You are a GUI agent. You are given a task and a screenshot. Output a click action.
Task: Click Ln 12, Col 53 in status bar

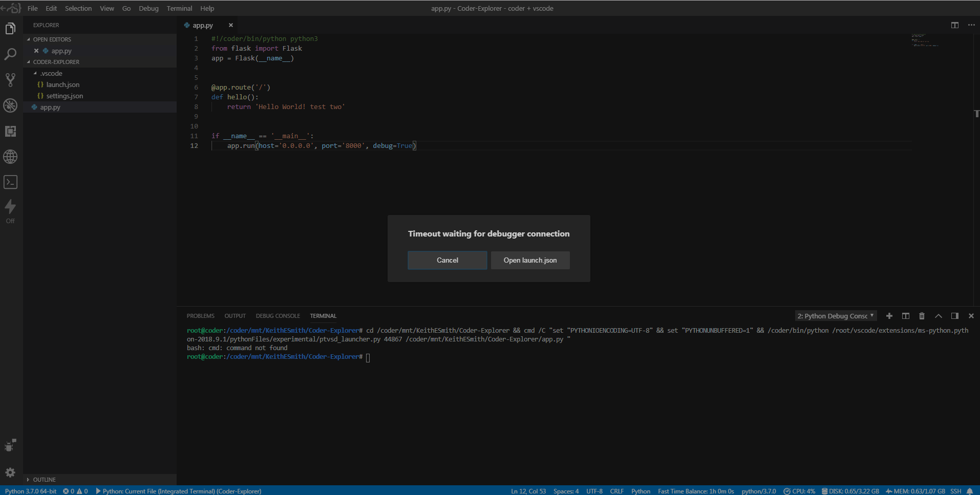point(528,491)
